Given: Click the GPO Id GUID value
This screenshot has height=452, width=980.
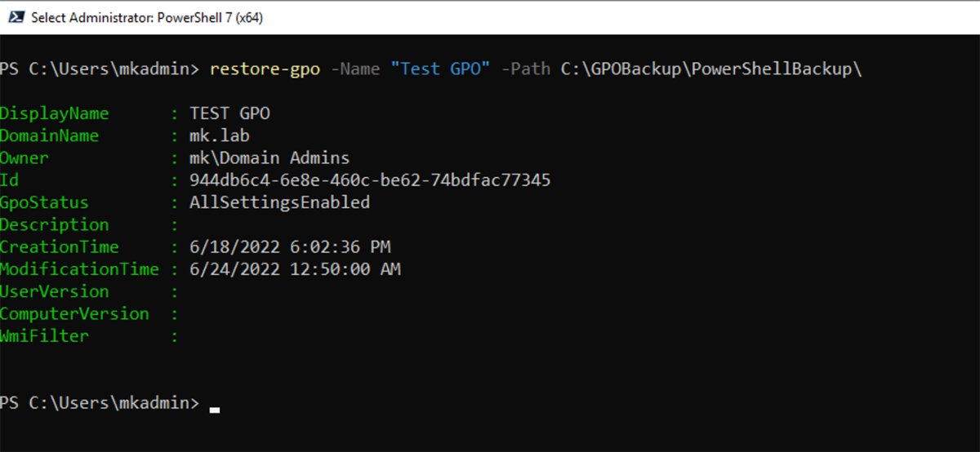Looking at the screenshot, I should click(370, 180).
